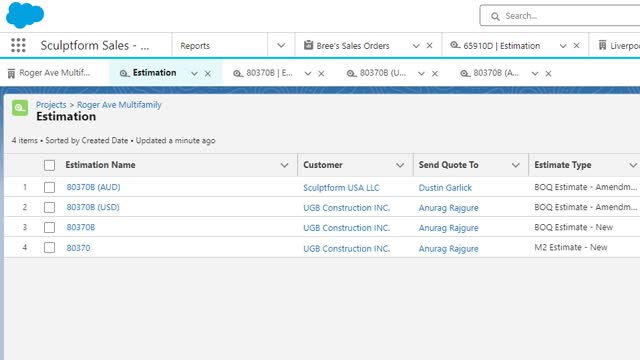Close the 80370B | E... subtab

click(x=321, y=73)
